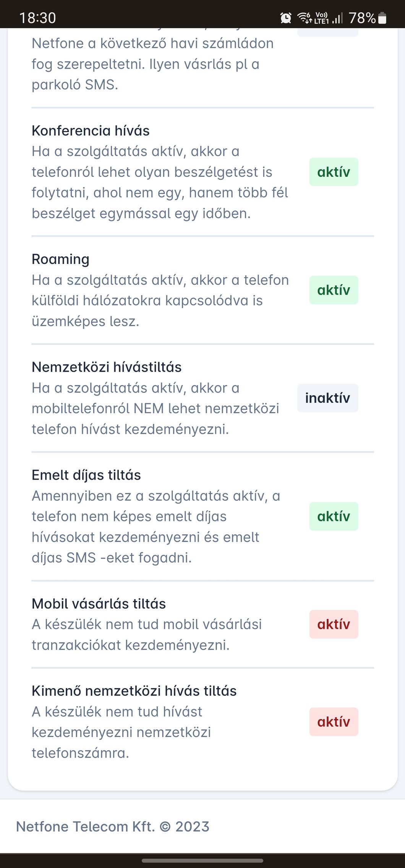Select the Roaming service title
The height and width of the screenshot is (868, 405).
60,259
